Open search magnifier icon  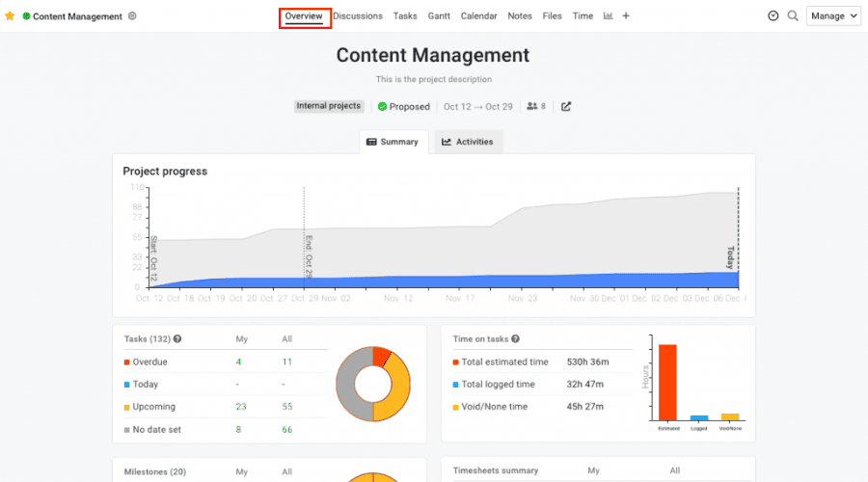click(793, 16)
